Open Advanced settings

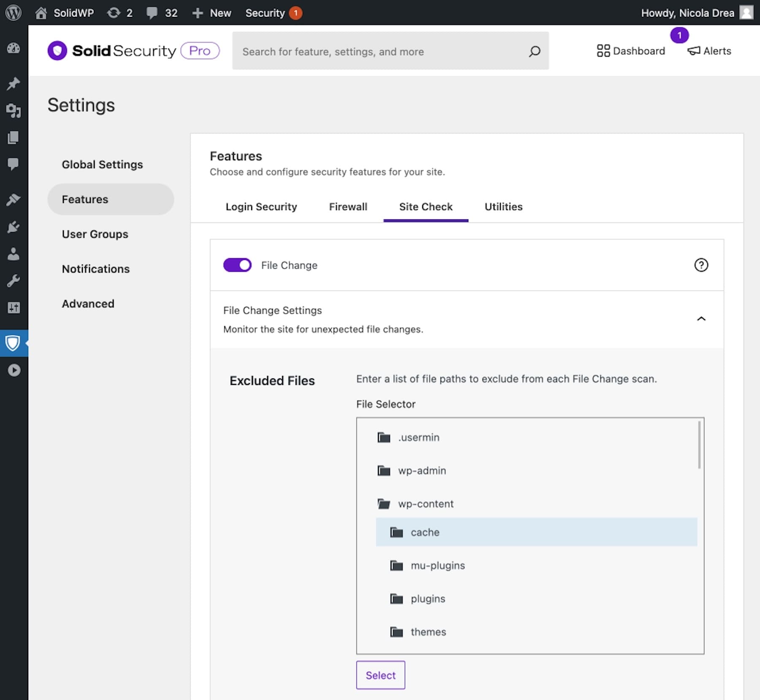pyautogui.click(x=88, y=304)
